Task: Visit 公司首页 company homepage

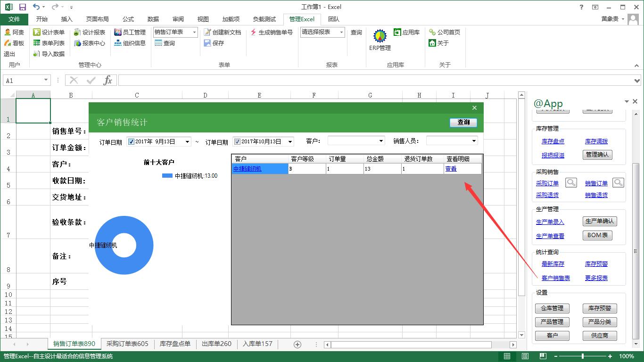Action: coord(445,32)
